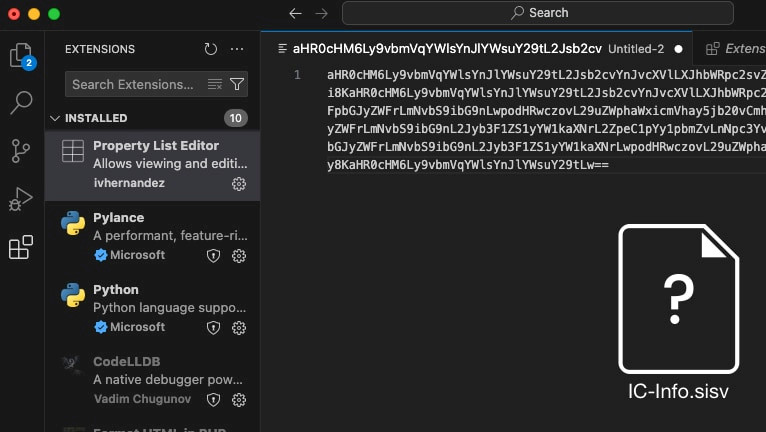Open the Explorer view icon
The image size is (766, 432).
point(21,55)
